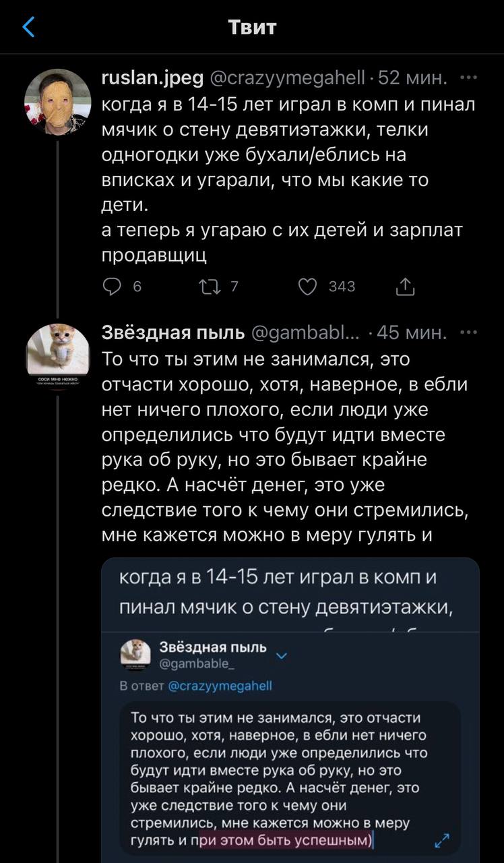Click small kitten avatar inside attached screenshot
504x863 pixels.
(x=135, y=653)
